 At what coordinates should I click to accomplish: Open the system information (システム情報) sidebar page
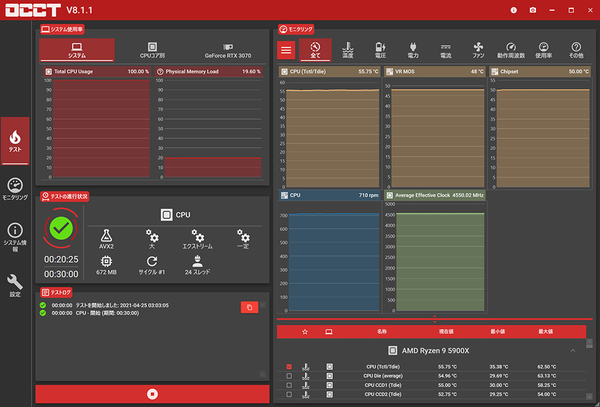[x=15, y=237]
